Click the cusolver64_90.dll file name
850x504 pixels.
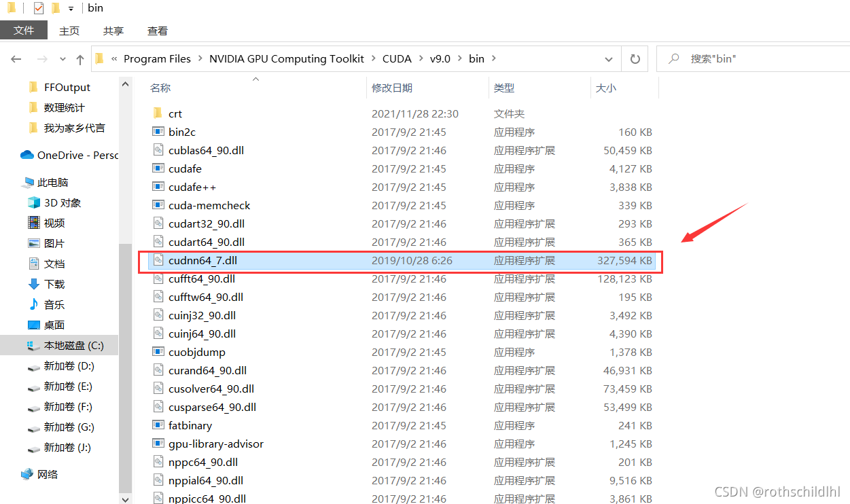[211, 389]
